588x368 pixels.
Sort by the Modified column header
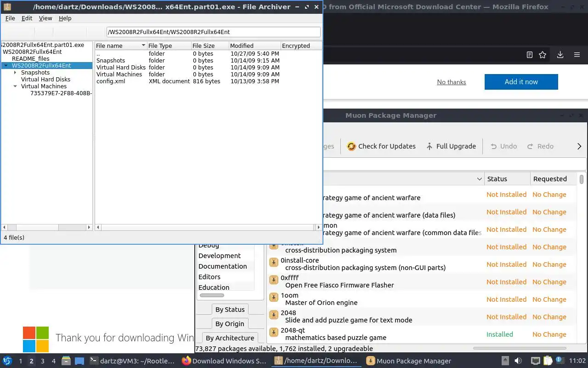pos(255,46)
